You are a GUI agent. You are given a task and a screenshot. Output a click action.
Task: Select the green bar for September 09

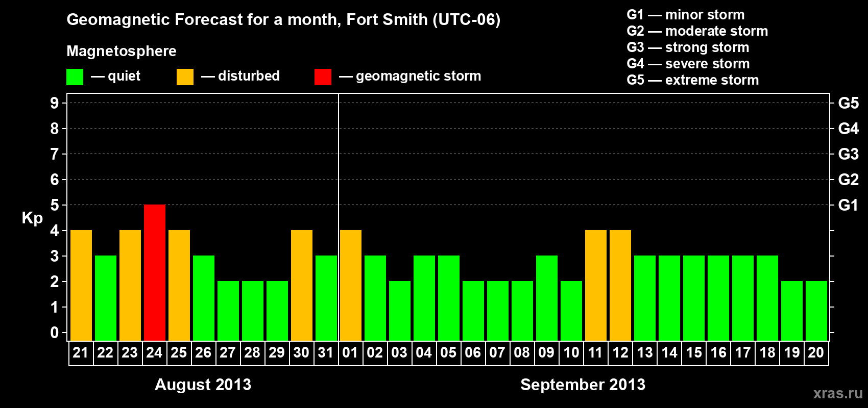tap(547, 298)
